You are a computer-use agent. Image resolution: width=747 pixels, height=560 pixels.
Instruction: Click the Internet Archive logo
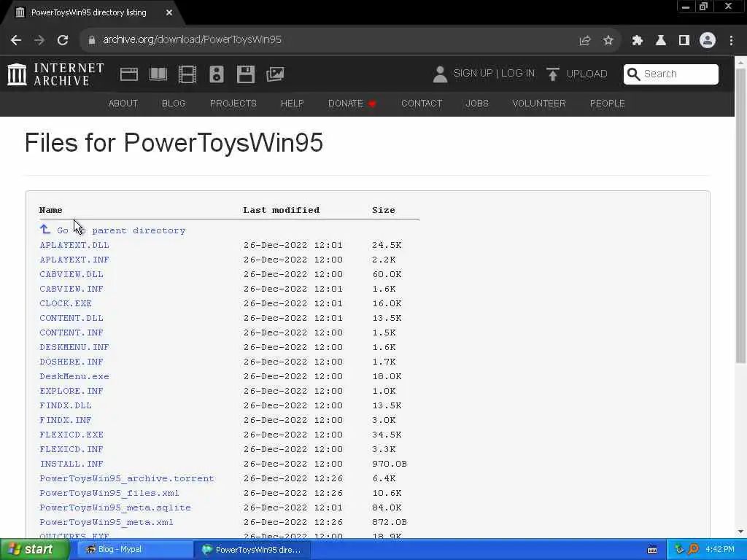pyautogui.click(x=55, y=74)
